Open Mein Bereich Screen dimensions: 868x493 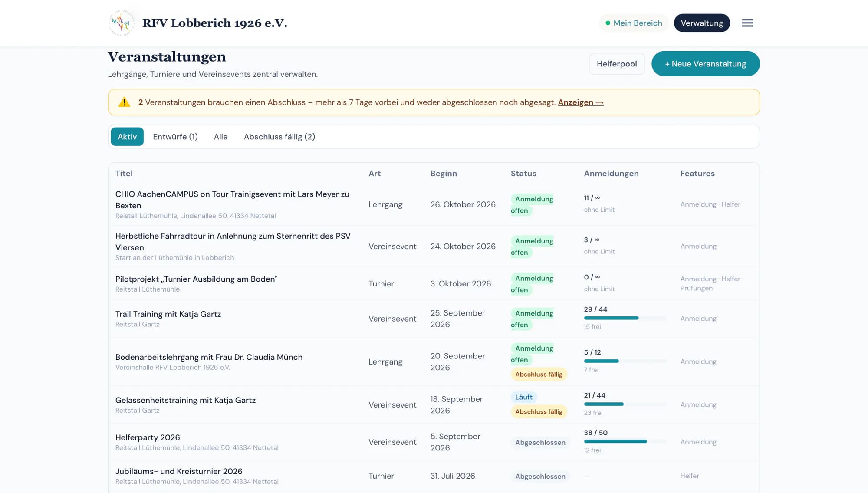pos(634,23)
